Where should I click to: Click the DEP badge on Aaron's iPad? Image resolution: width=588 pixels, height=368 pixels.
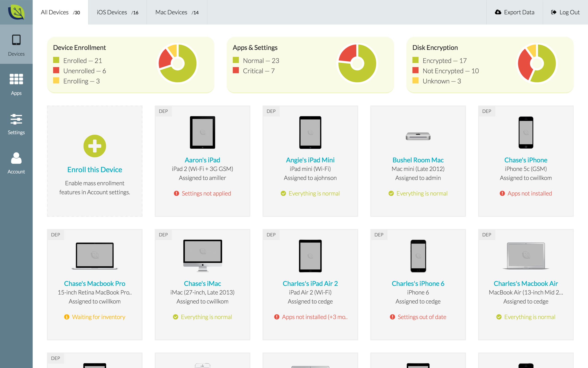[x=163, y=111]
